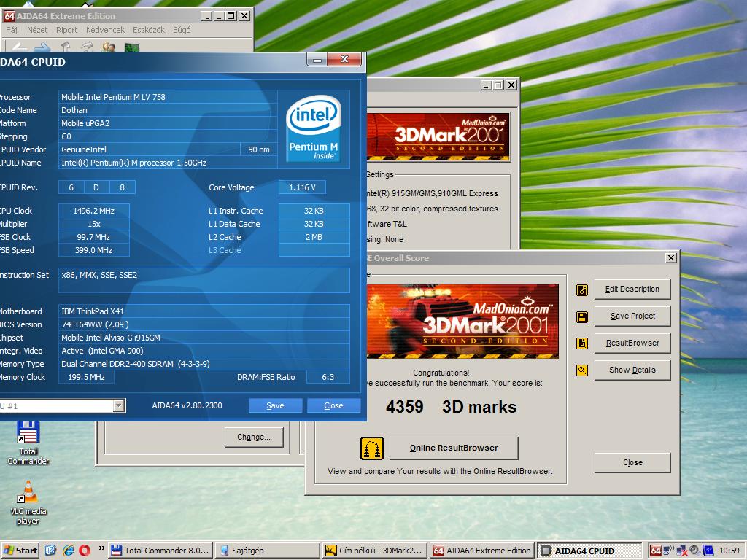The width and height of the screenshot is (747, 560).
Task: Click the floppy disk icon beside Save Project
Action: (581, 316)
